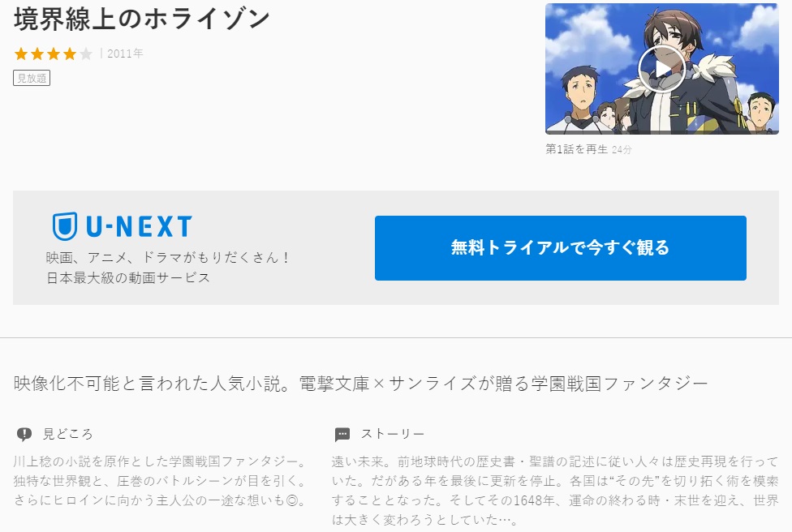Click the U-NEXT shield logo icon
792x532 pixels.
point(65,226)
